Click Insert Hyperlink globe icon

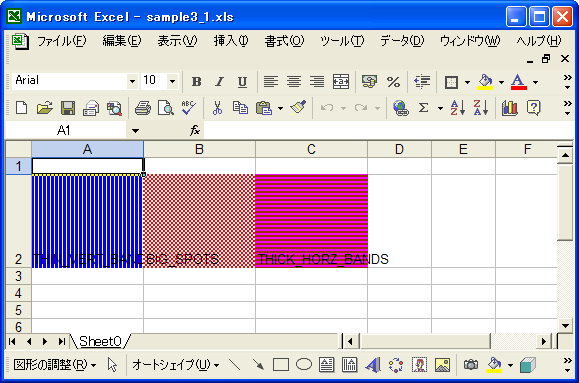coord(400,108)
